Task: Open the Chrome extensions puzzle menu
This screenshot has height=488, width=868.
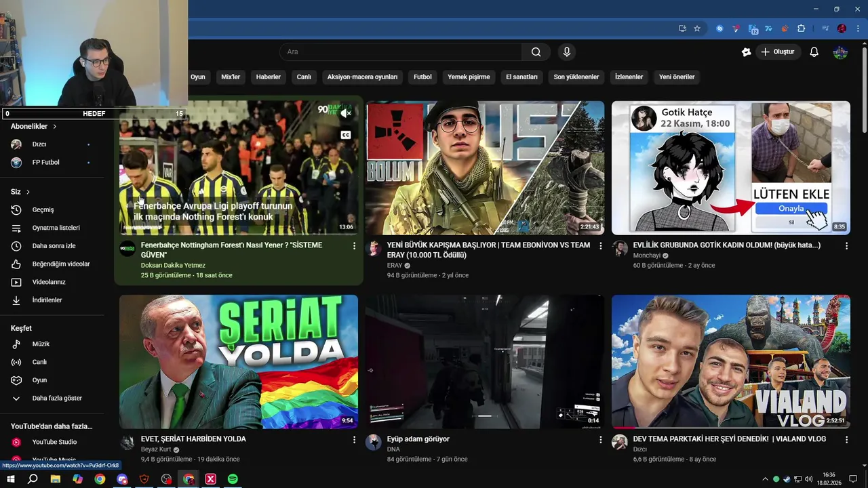Action: (801, 28)
